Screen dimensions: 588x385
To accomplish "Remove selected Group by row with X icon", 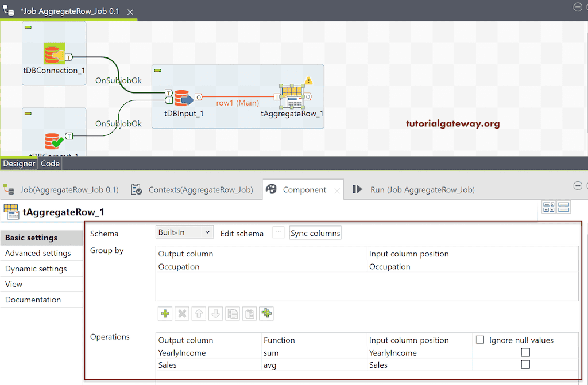I will click(181, 313).
